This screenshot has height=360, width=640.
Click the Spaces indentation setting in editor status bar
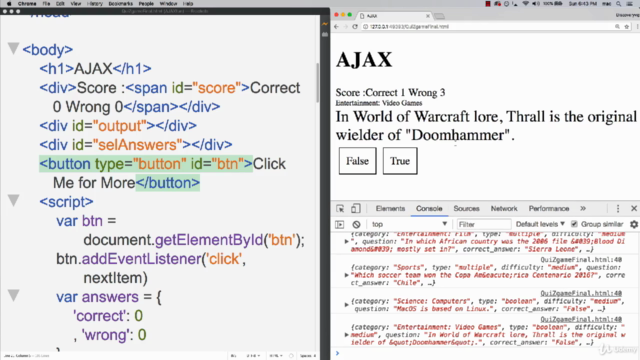tap(308, 356)
